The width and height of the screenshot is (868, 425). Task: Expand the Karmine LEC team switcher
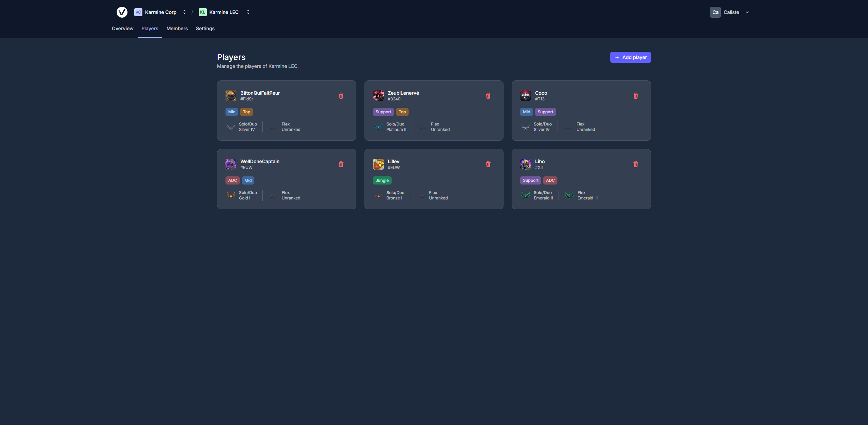click(248, 12)
